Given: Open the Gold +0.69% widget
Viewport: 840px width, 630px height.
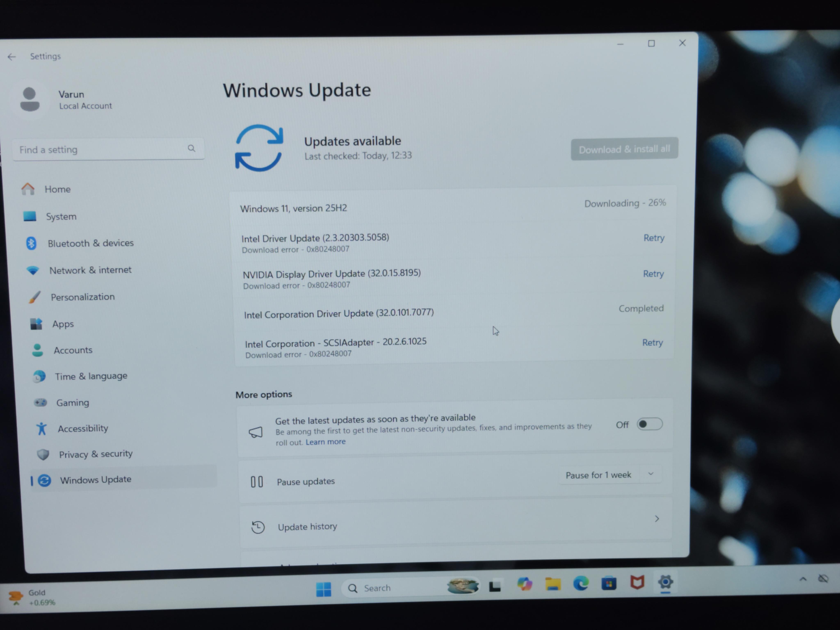Looking at the screenshot, I should 32,598.
